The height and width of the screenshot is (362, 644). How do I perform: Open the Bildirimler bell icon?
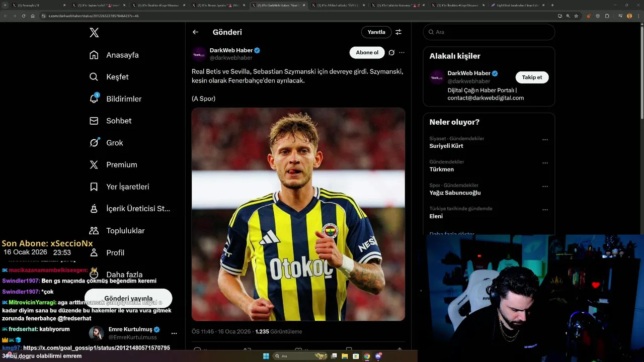[x=94, y=99]
